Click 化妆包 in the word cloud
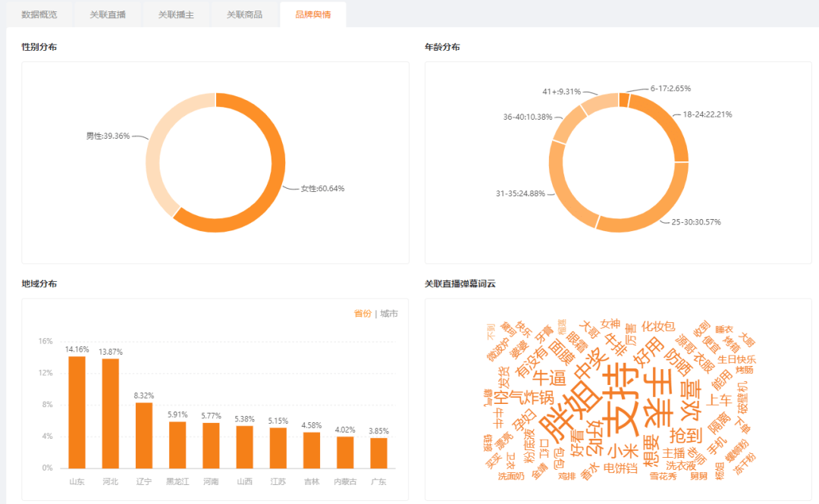This screenshot has width=819, height=504. tap(657, 327)
